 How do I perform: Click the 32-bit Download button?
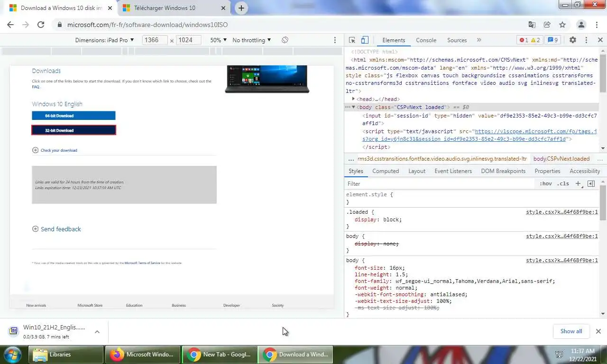tap(74, 130)
